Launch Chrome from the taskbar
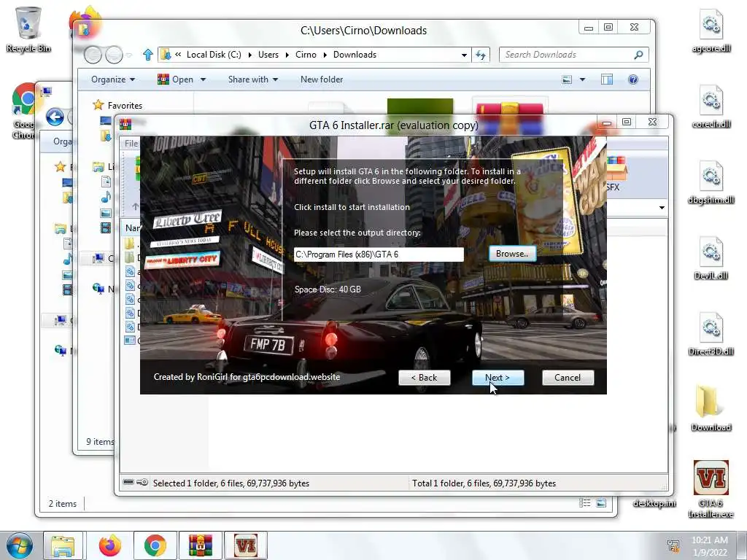This screenshot has height=560, width=747. click(155, 545)
